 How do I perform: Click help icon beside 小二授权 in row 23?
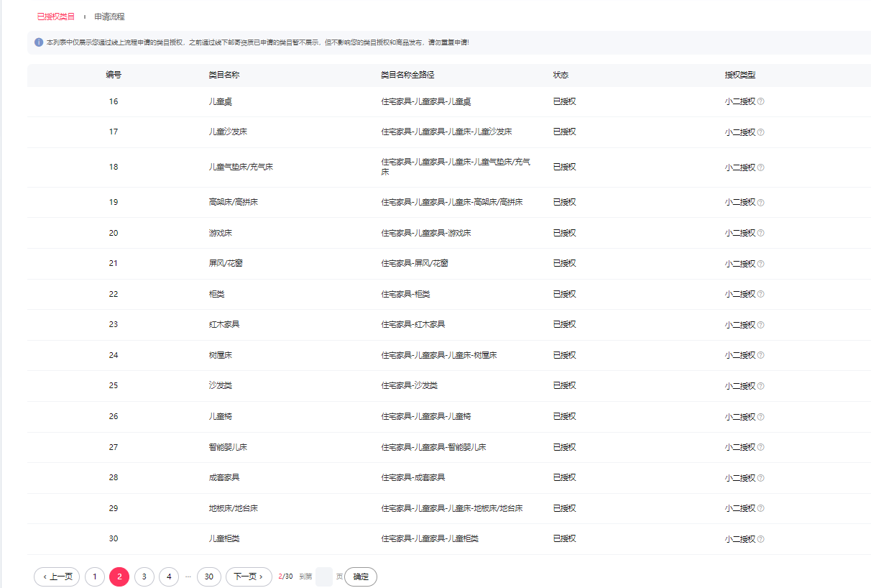(760, 325)
